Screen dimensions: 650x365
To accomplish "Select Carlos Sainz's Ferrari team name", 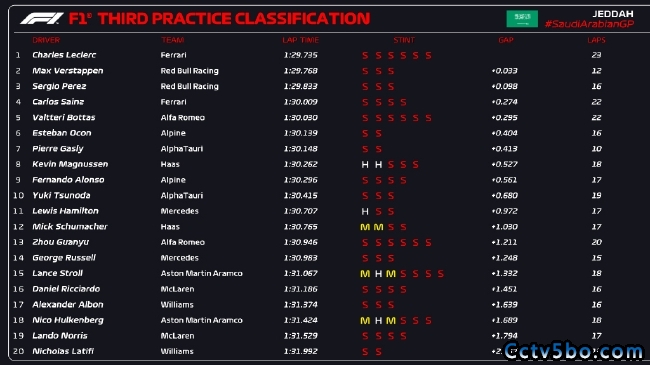I will (173, 102).
